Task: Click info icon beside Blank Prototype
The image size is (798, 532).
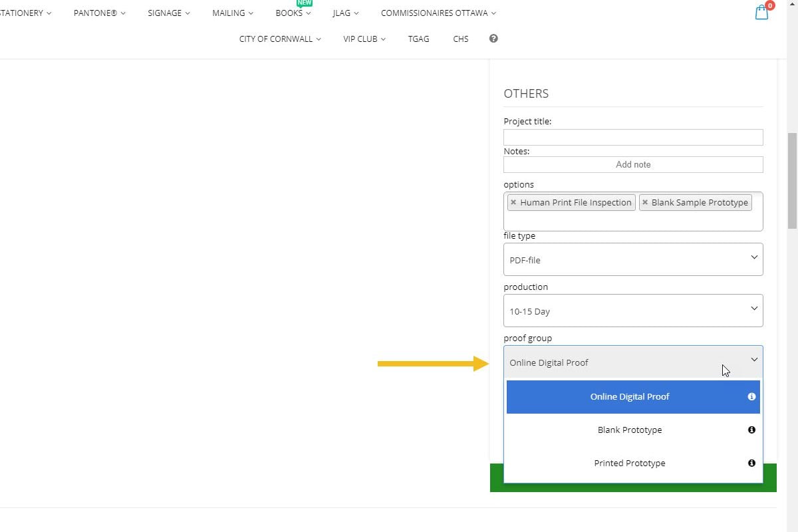Action: 751,430
